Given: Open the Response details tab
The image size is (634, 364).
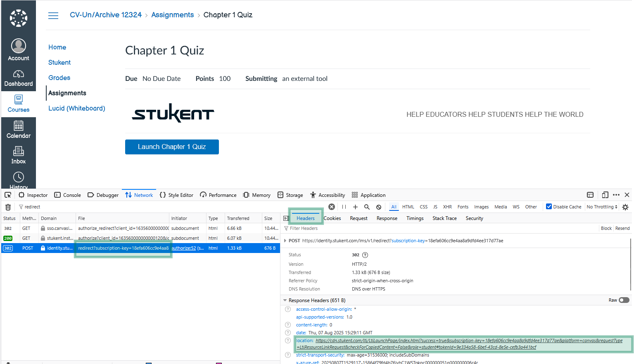Looking at the screenshot, I should point(387,218).
